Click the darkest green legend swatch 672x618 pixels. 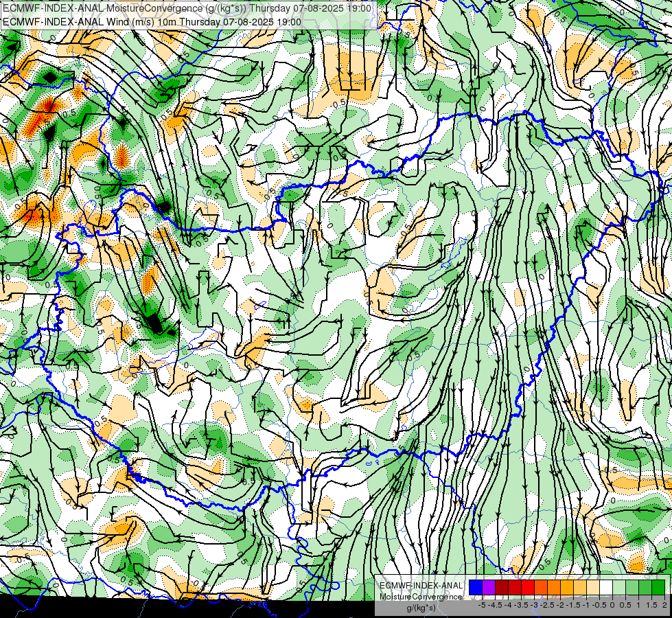point(658,587)
